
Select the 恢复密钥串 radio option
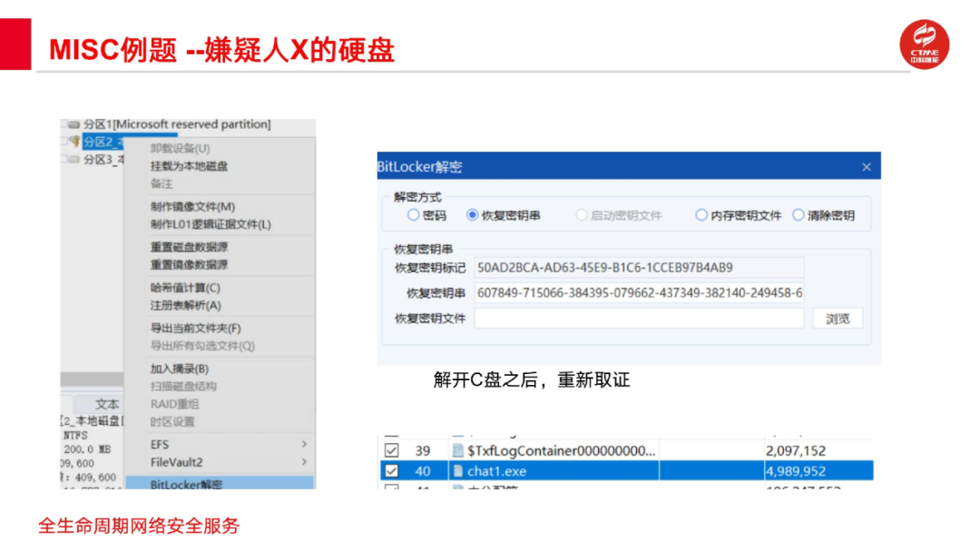pyautogui.click(x=473, y=215)
